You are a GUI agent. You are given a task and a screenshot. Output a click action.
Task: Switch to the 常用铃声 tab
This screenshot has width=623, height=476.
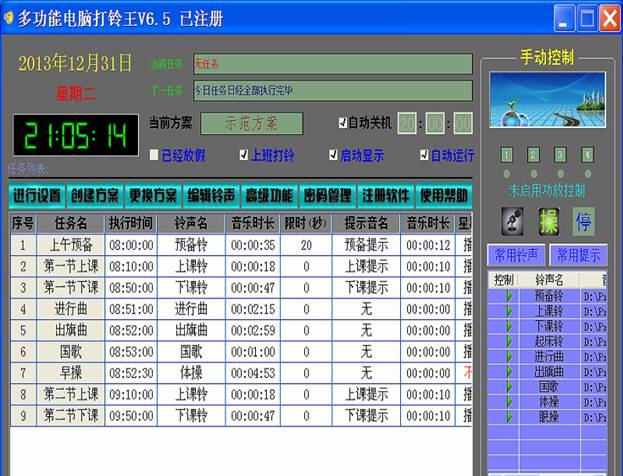516,255
